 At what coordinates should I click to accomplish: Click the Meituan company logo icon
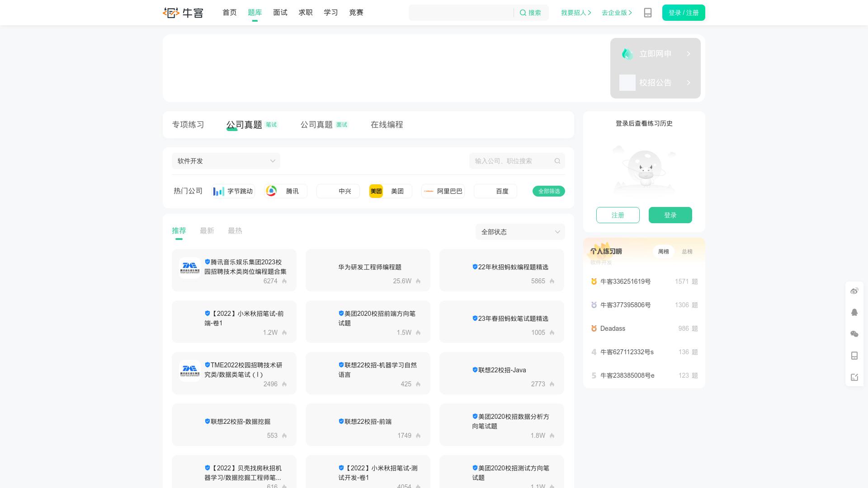click(x=376, y=191)
